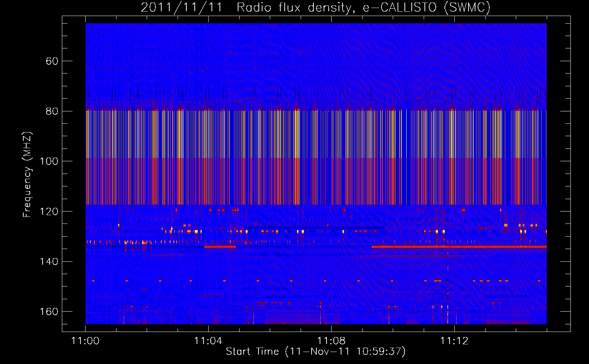Click the long red emission line near 134 MHz
The width and height of the screenshot is (589, 364).
click(459, 246)
